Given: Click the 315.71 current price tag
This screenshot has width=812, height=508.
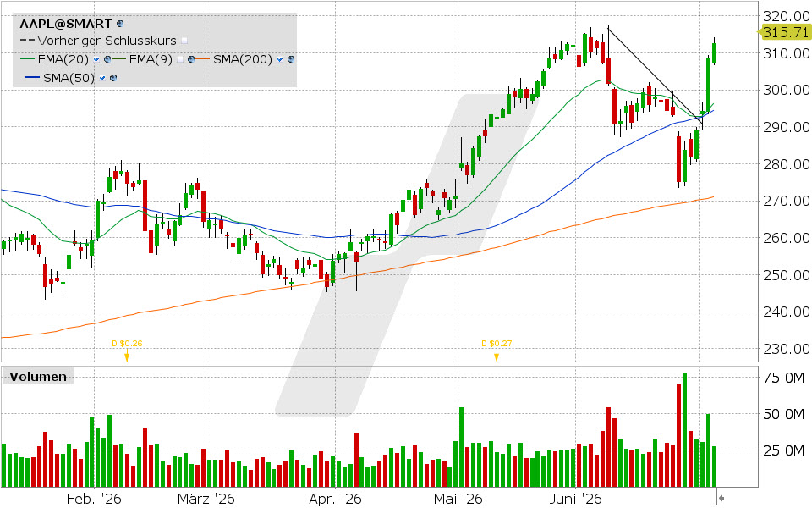Looking at the screenshot, I should click(784, 33).
